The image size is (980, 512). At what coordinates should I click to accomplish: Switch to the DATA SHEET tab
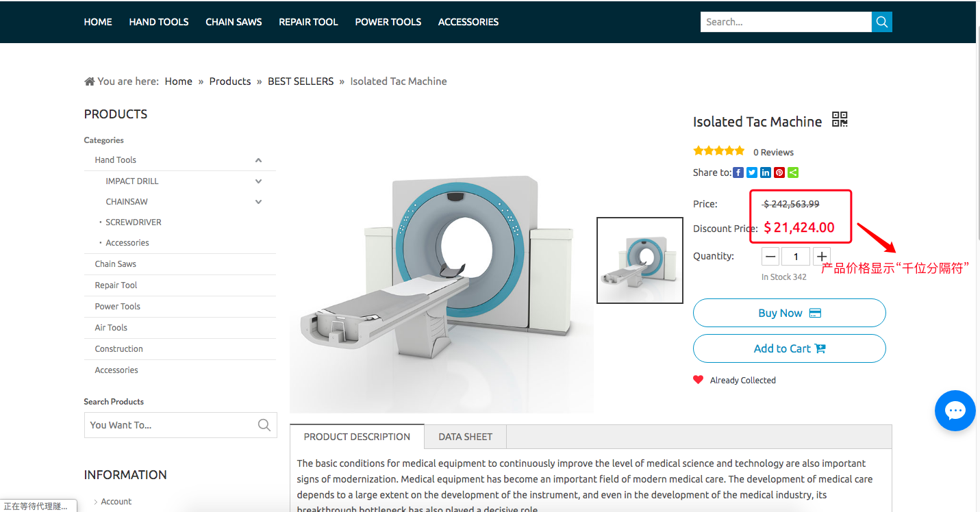coord(465,437)
